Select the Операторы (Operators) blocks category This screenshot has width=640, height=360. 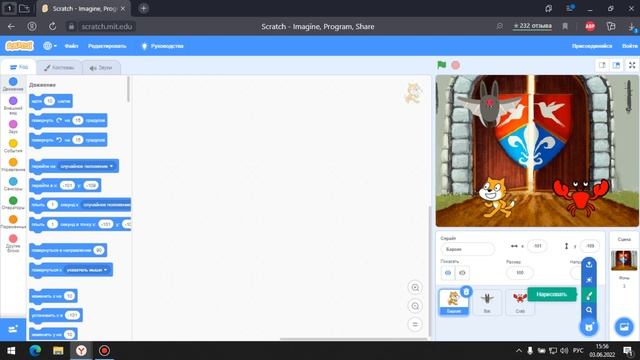(13, 203)
